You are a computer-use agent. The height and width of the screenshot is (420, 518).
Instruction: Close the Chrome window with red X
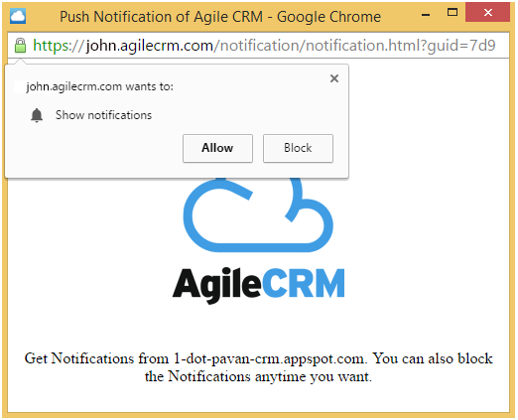[x=487, y=13]
